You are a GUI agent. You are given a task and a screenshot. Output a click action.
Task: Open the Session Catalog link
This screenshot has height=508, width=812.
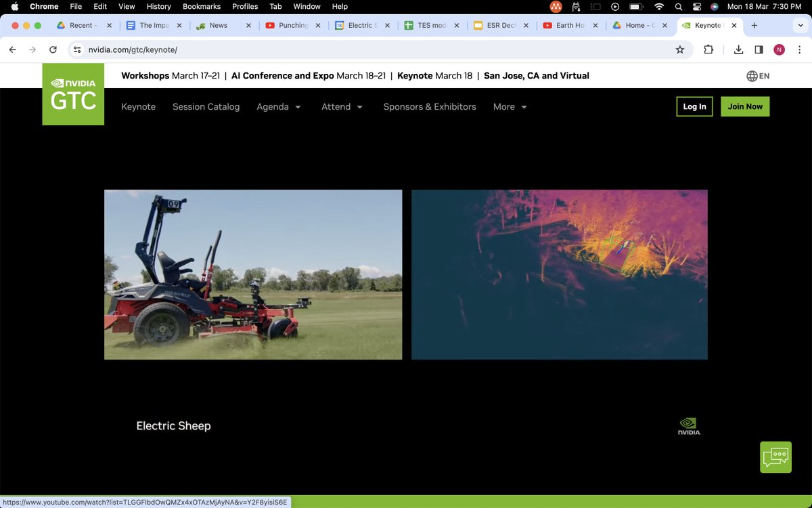pos(206,107)
